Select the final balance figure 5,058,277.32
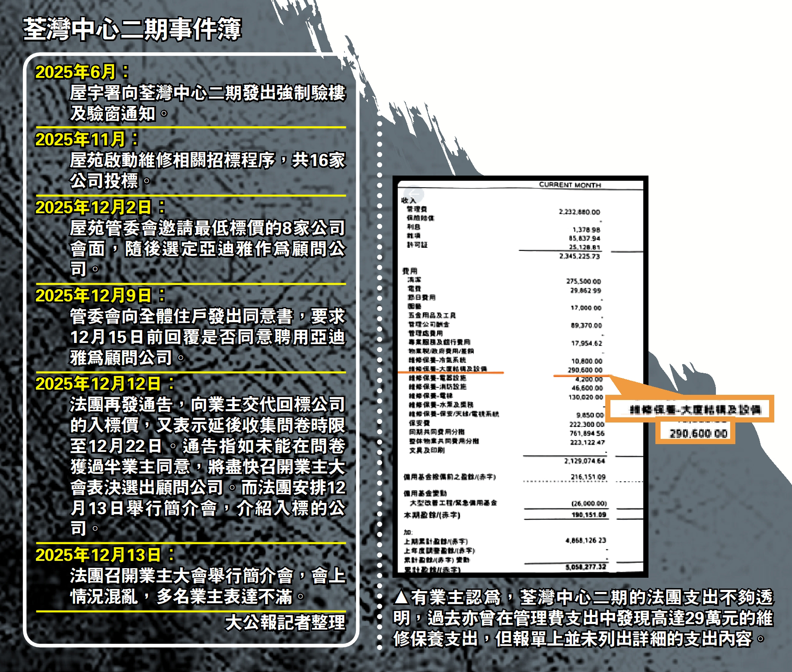The image size is (792, 672). [x=585, y=567]
